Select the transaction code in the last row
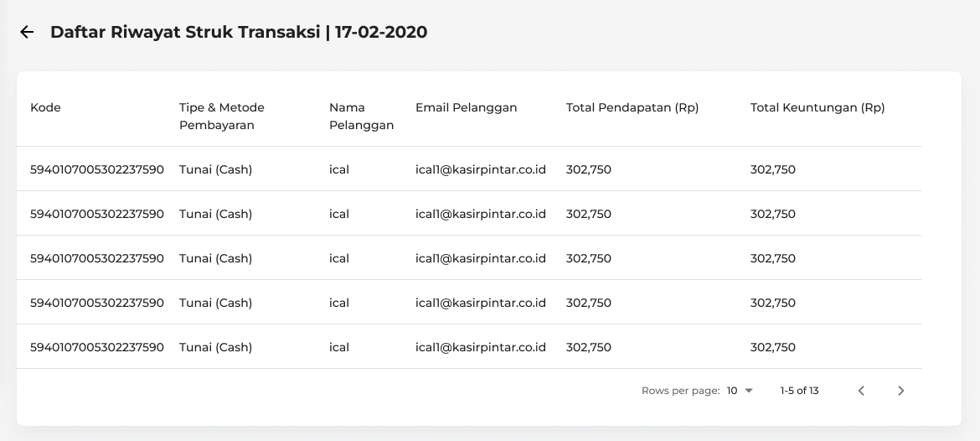Screen dimensions: 980x441 (x=97, y=347)
